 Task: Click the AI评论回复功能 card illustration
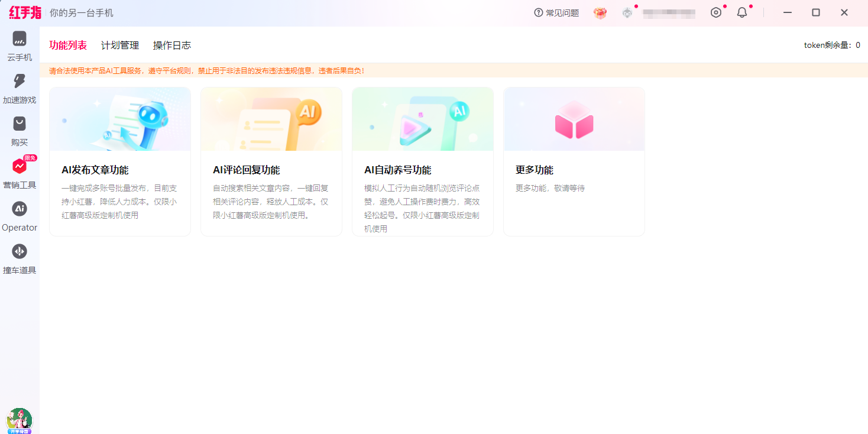pos(271,119)
